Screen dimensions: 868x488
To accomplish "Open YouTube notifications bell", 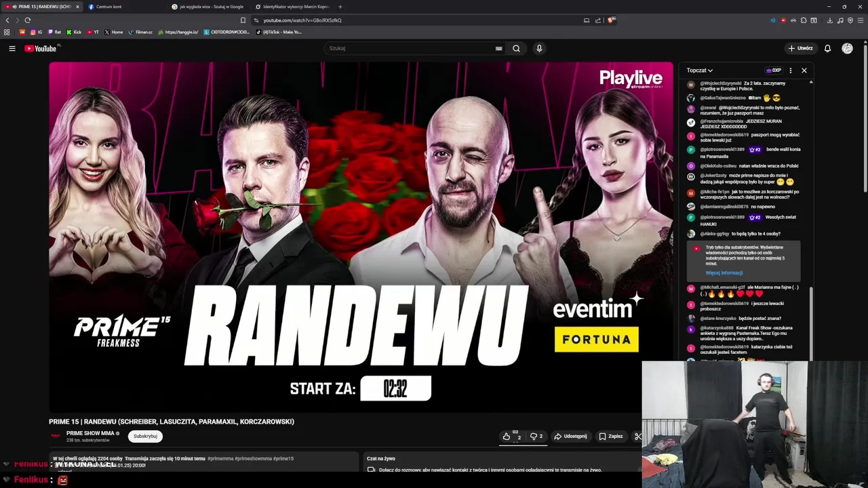I will point(827,48).
